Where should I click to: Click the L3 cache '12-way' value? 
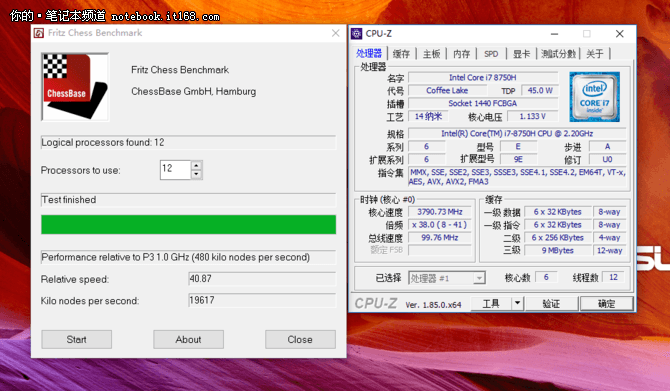(x=609, y=250)
